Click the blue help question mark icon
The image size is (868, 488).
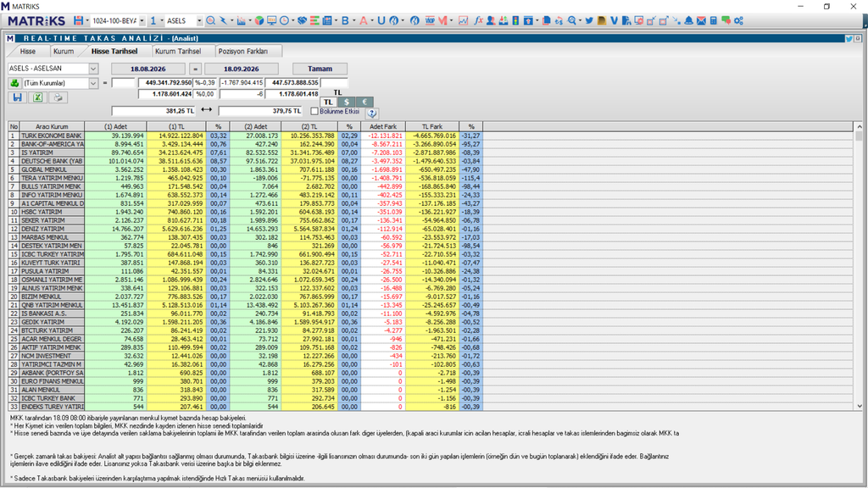pos(372,113)
